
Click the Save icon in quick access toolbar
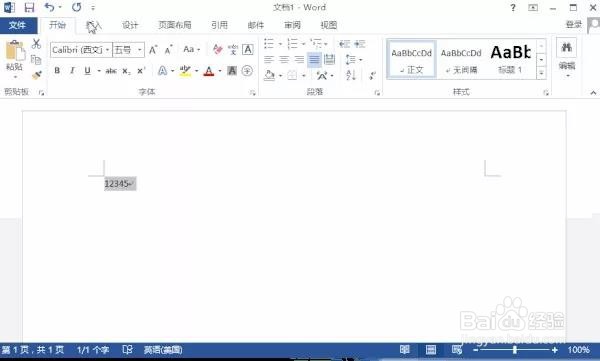[29, 7]
